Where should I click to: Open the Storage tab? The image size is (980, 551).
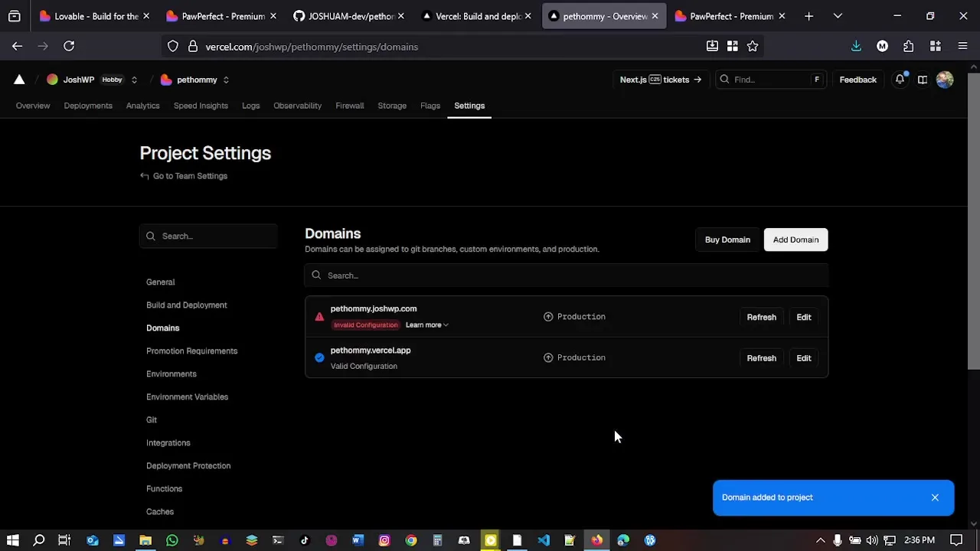392,106
